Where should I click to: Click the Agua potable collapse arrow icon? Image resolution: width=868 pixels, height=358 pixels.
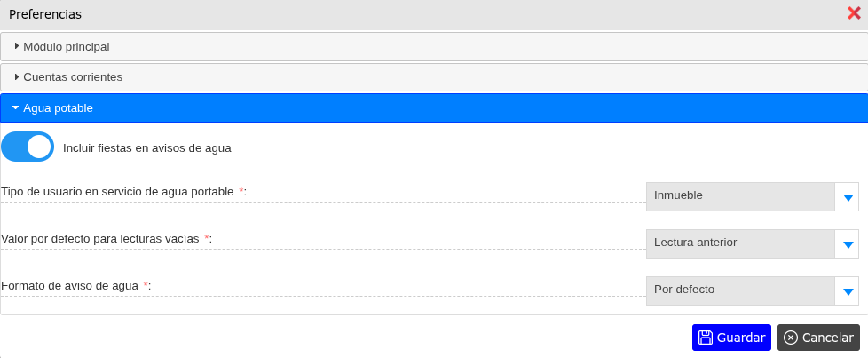(x=16, y=107)
